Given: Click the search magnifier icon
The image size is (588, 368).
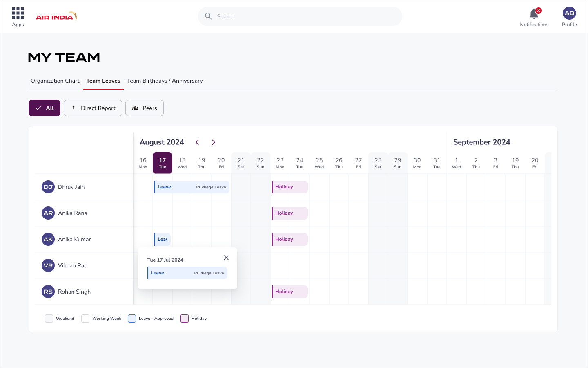Looking at the screenshot, I should point(208,16).
